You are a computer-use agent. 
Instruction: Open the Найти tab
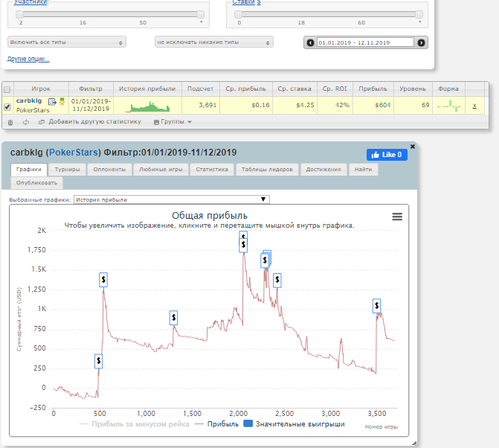point(364,170)
